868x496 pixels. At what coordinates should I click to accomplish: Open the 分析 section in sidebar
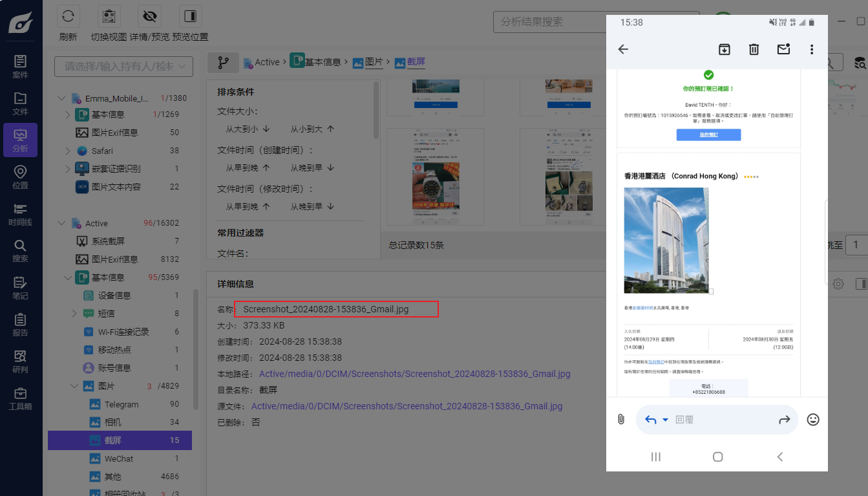coord(21,140)
